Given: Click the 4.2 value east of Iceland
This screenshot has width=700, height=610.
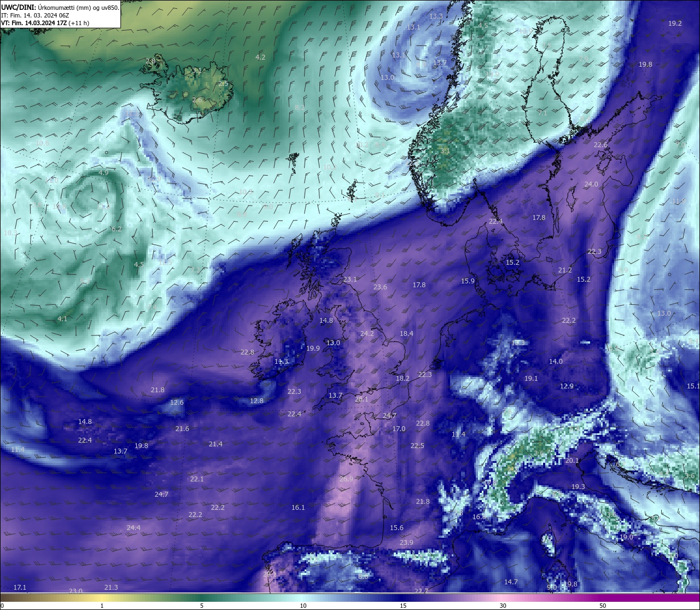Looking at the screenshot, I should click(260, 57).
